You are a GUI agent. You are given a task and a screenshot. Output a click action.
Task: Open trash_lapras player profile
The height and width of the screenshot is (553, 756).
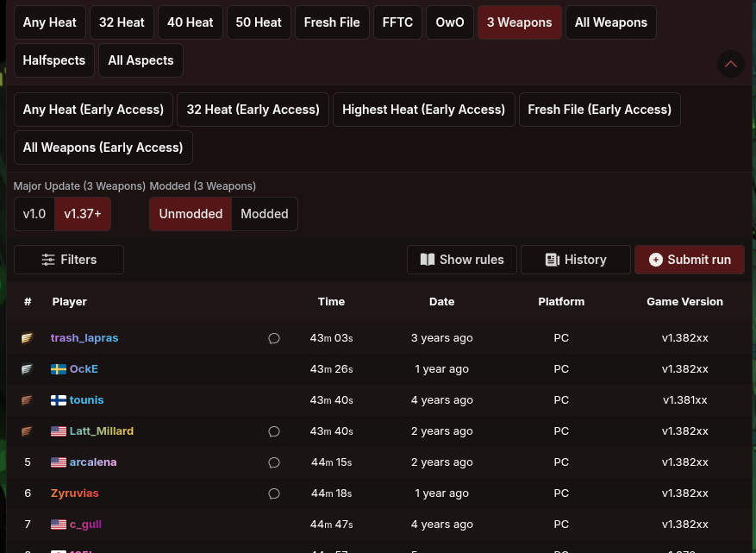tap(84, 338)
